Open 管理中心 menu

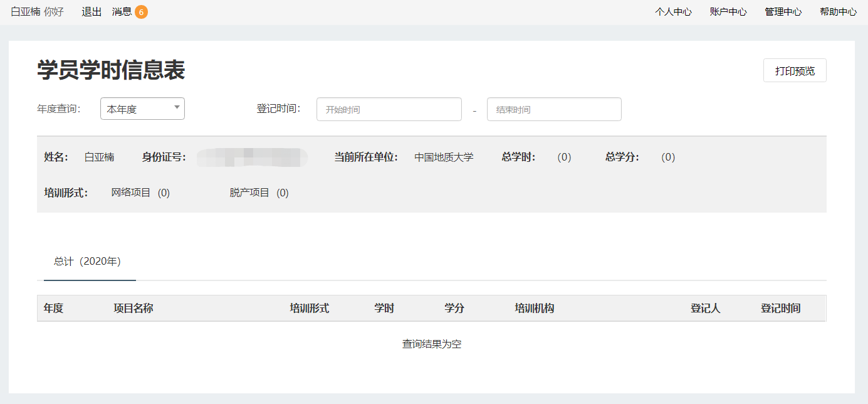point(783,12)
